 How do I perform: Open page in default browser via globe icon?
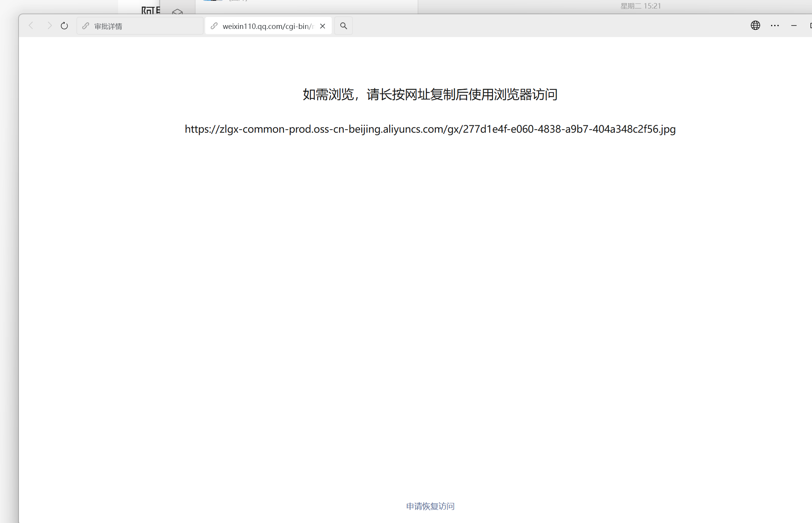(755, 25)
